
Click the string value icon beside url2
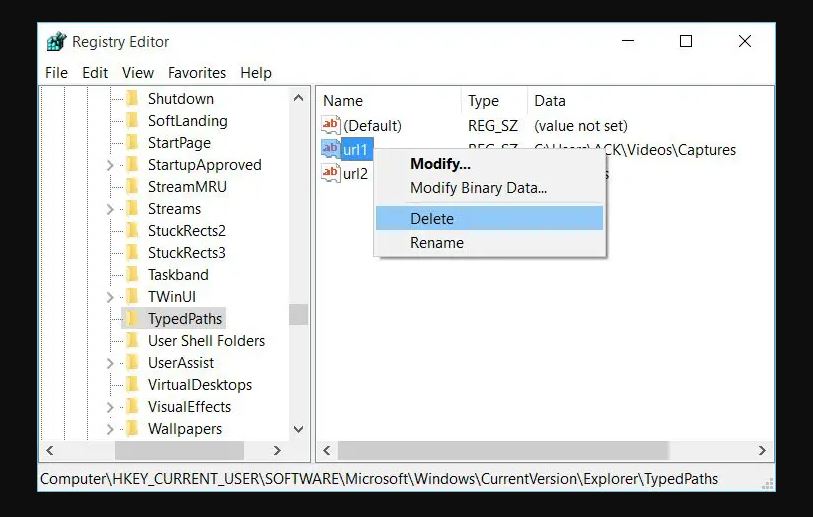[x=330, y=173]
